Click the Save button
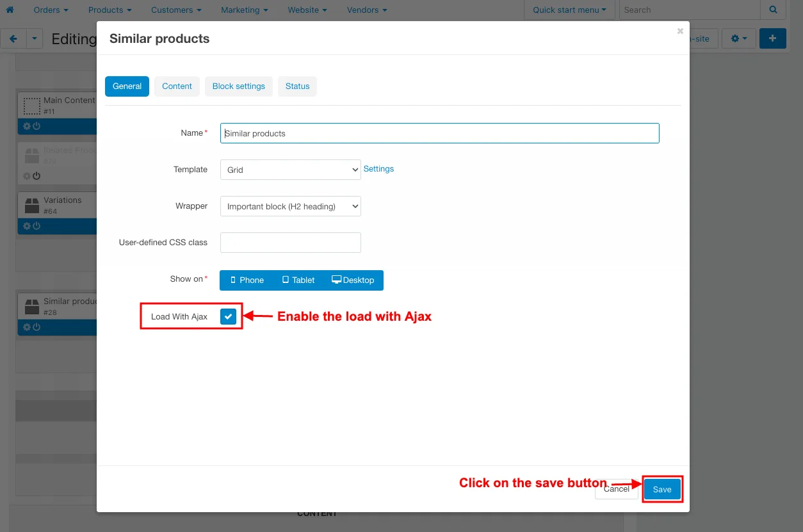 (x=662, y=489)
